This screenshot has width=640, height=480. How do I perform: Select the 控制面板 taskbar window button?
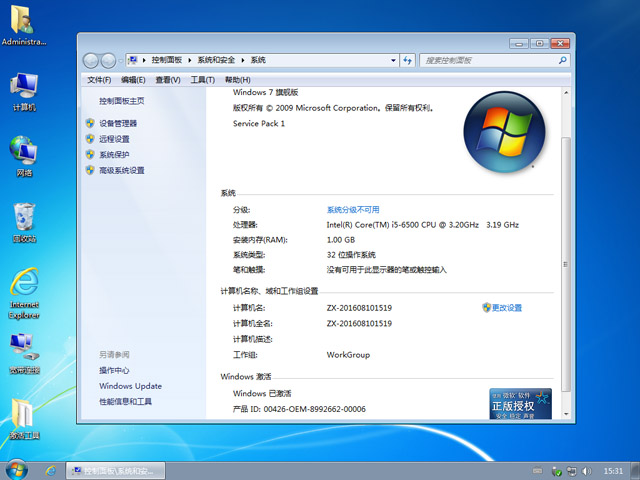point(116,471)
